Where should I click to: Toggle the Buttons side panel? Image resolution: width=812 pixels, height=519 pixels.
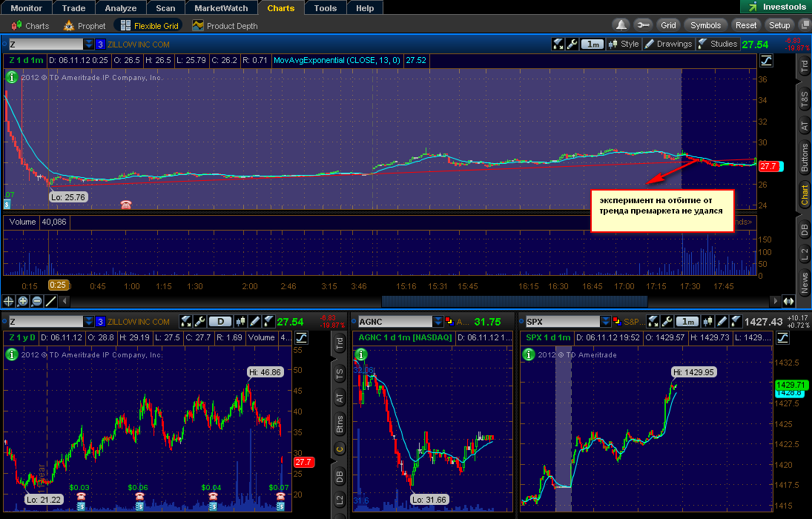pyautogui.click(x=804, y=157)
